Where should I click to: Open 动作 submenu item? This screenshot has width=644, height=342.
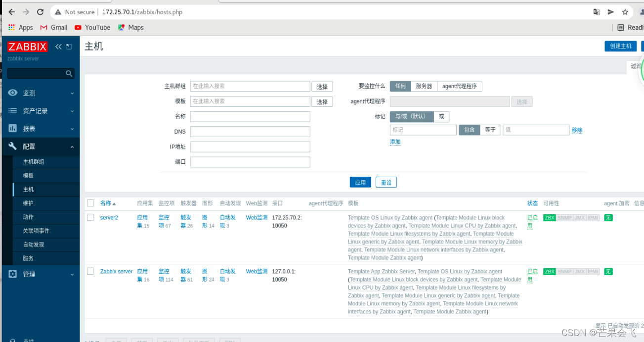click(x=28, y=217)
